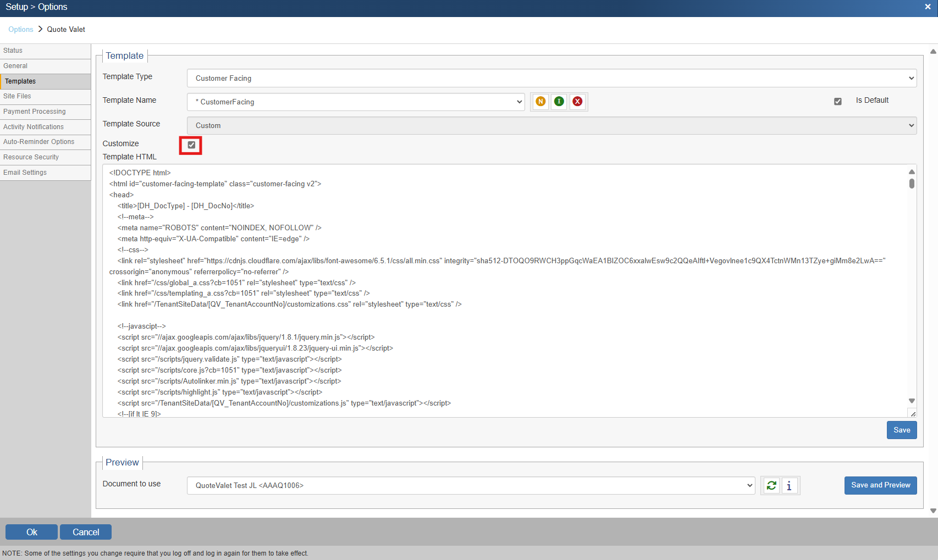Click the Cancel button
This screenshot has height=560, width=938.
[86, 532]
